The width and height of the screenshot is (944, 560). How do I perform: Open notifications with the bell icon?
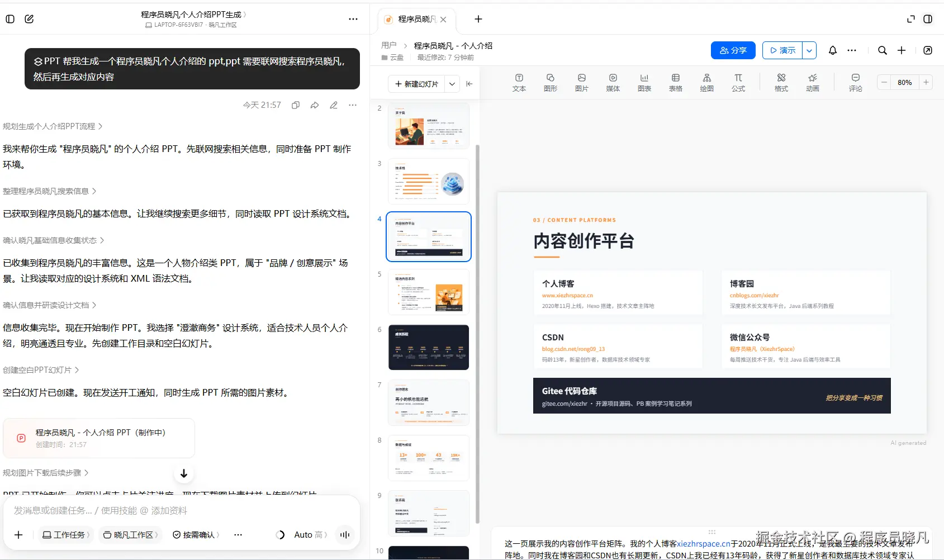tap(833, 50)
